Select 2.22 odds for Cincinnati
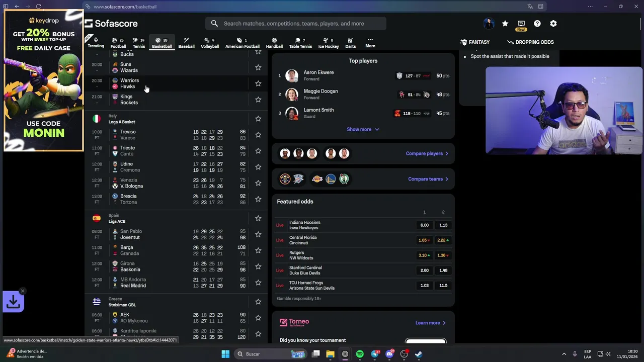 point(443,240)
